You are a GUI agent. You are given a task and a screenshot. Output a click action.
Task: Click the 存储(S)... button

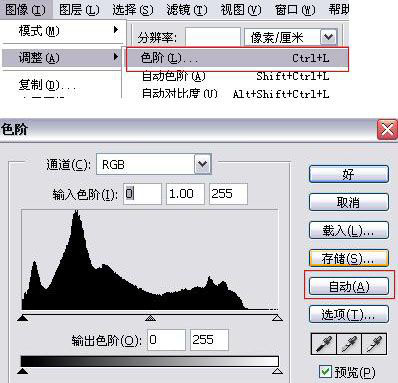tap(349, 258)
